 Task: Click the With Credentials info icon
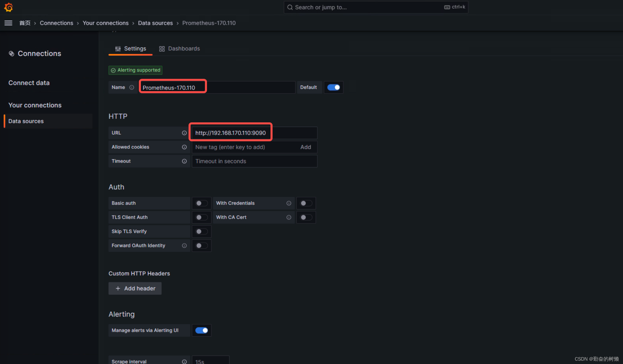pyautogui.click(x=289, y=203)
